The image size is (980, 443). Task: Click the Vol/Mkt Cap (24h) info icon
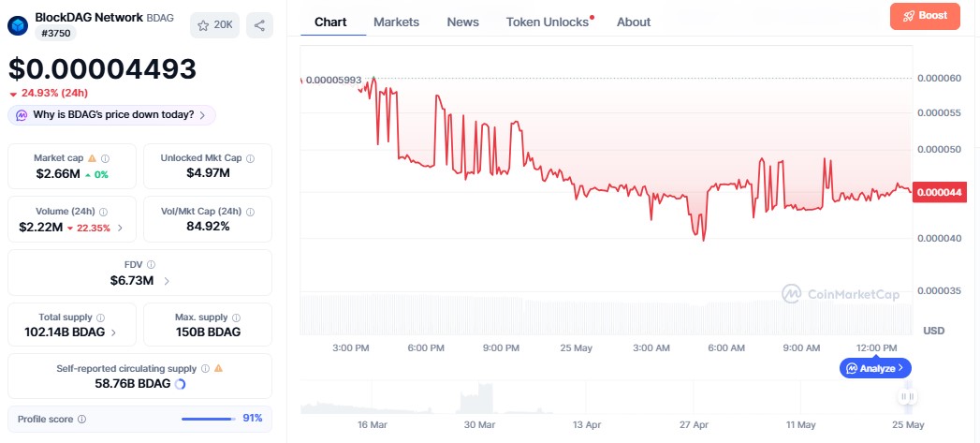click(x=251, y=212)
